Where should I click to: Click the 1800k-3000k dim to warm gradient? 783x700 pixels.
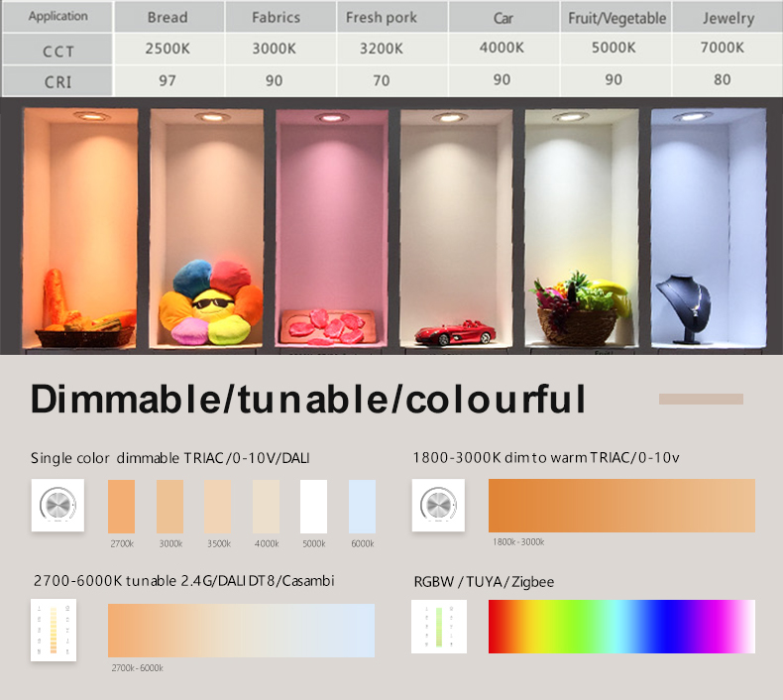pyautogui.click(x=620, y=506)
